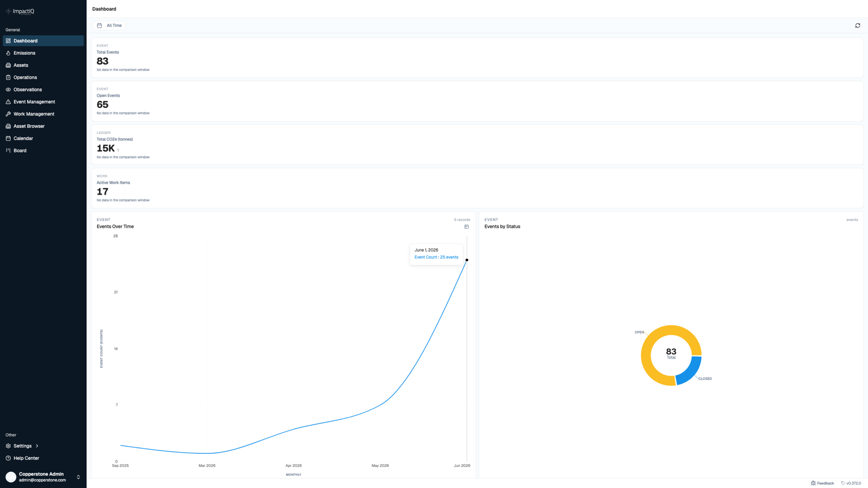Go to Dashboard page
868x488 pixels.
[x=43, y=41]
